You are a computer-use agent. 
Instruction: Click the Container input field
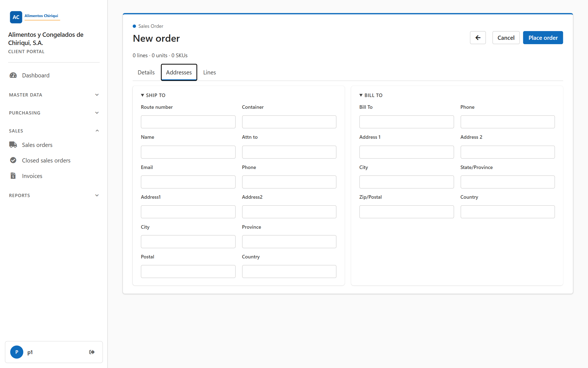point(289,122)
